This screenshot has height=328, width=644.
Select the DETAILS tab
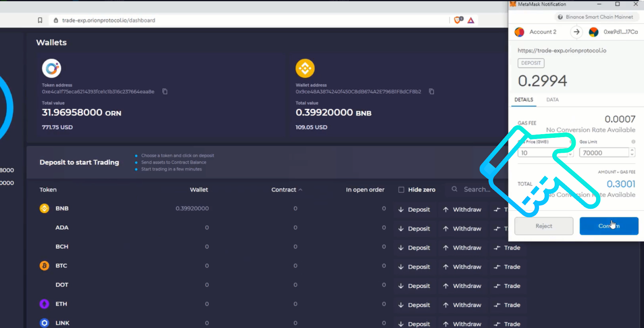tap(524, 100)
